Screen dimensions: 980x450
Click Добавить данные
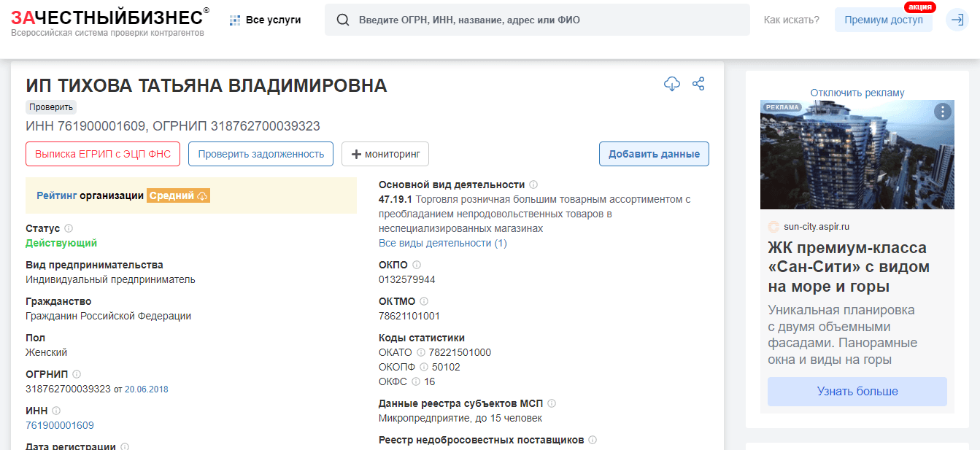click(x=654, y=154)
